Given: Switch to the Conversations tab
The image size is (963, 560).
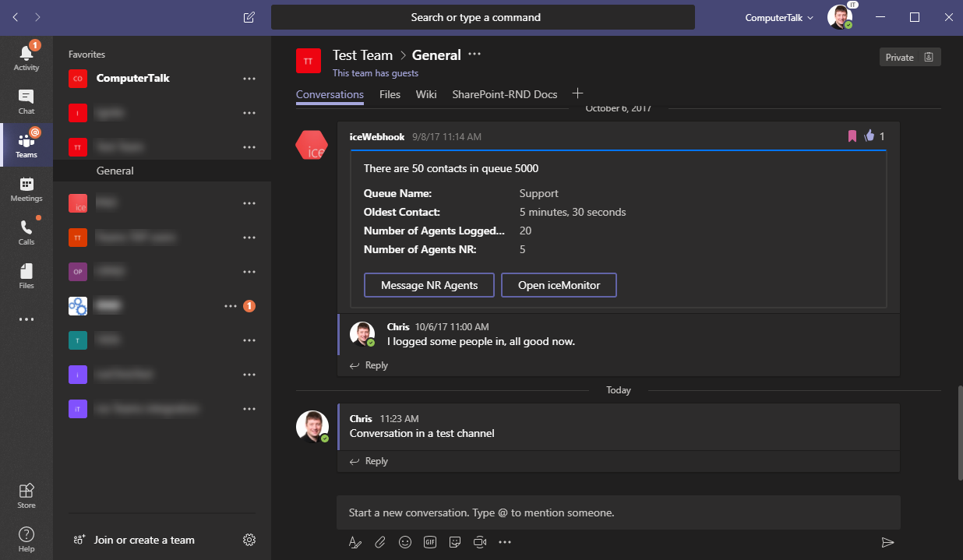Looking at the screenshot, I should [x=330, y=94].
